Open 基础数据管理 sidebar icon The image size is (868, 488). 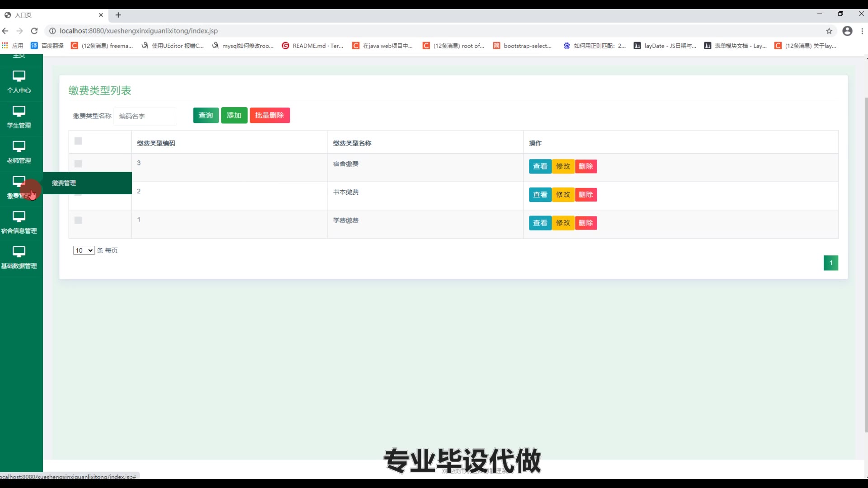pyautogui.click(x=19, y=252)
